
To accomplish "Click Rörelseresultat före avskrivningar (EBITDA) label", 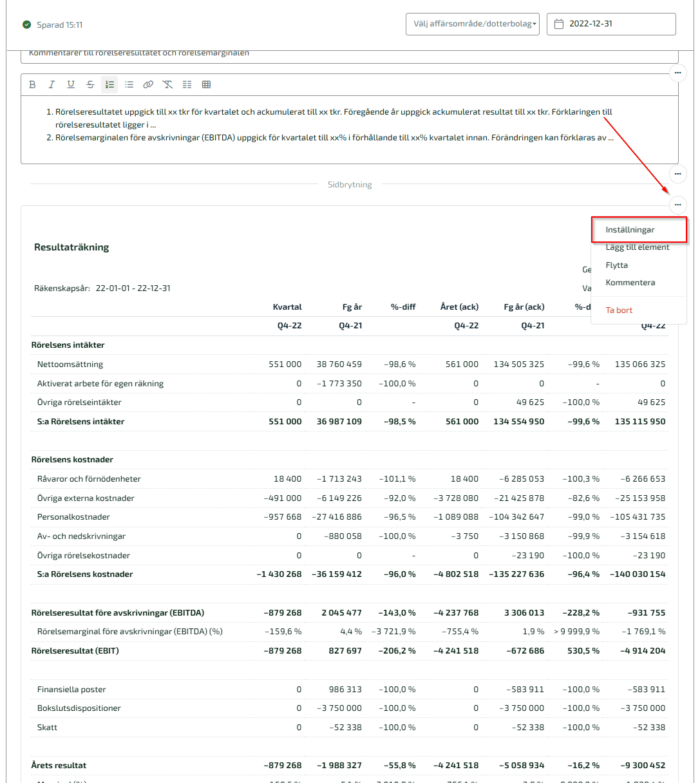I will point(118,613).
